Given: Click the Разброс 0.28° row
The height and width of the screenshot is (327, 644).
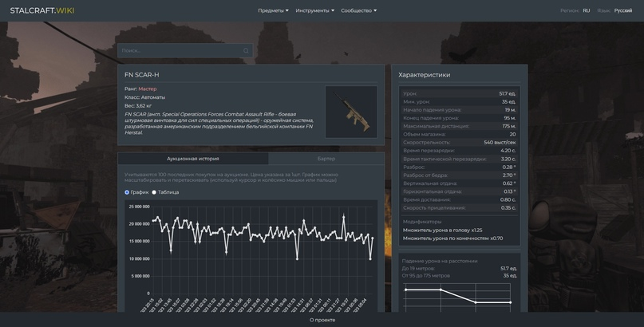Looking at the screenshot, I should pos(459,167).
